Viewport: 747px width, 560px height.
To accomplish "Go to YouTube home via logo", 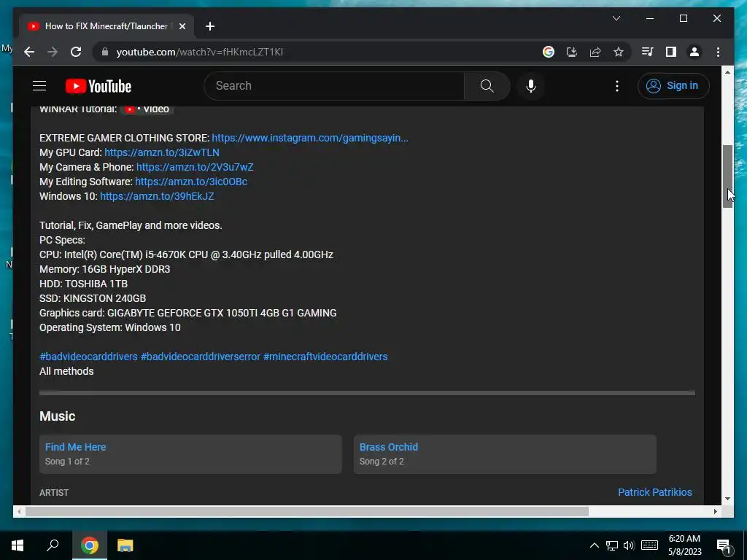I will click(x=98, y=86).
